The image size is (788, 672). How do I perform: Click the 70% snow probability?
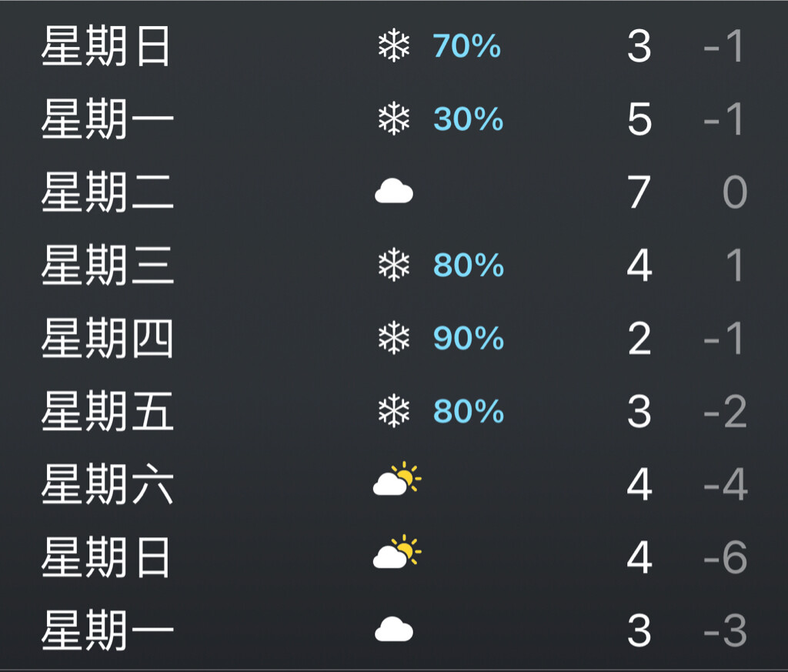(x=467, y=46)
